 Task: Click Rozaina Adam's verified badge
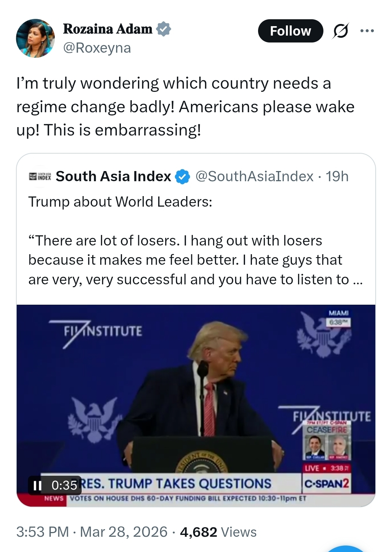coord(164,29)
